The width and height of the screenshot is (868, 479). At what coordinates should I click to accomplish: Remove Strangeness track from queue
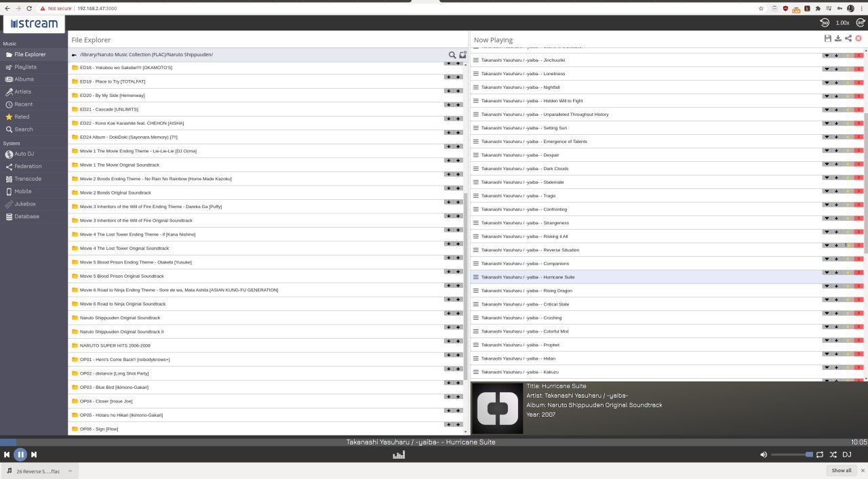point(859,218)
